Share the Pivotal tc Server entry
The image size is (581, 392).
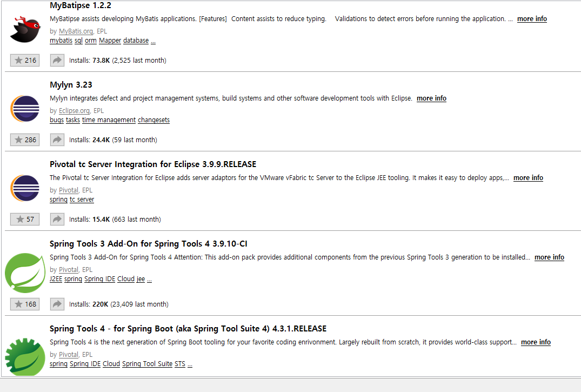click(x=57, y=219)
